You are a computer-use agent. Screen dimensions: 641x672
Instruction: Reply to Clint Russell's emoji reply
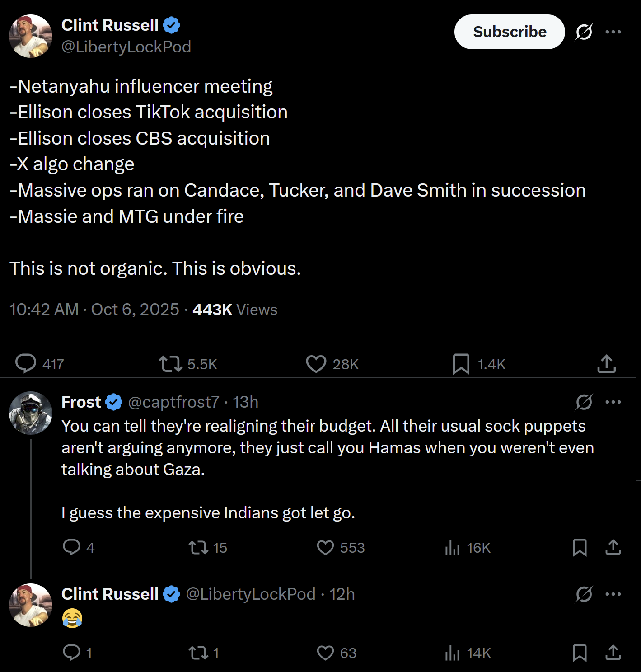click(x=71, y=653)
